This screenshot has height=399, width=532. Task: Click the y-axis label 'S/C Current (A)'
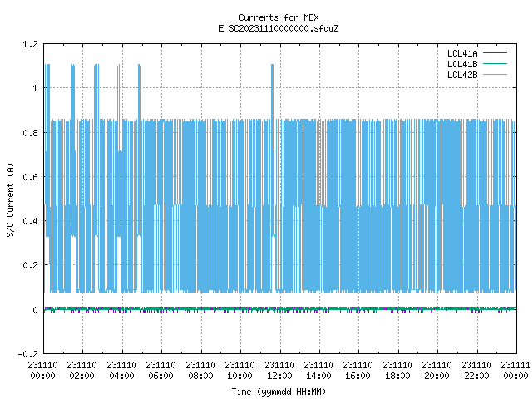pyautogui.click(x=11, y=200)
